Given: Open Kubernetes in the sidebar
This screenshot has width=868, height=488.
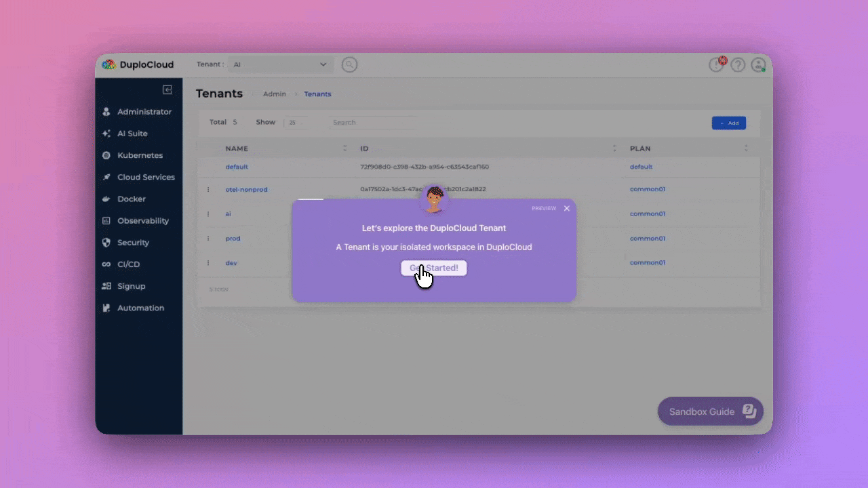Looking at the screenshot, I should 140,155.
